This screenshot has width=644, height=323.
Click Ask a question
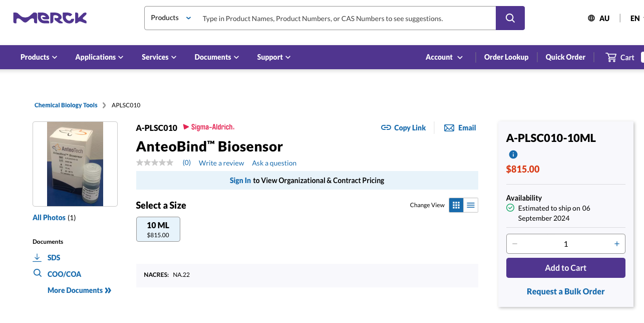274,163
